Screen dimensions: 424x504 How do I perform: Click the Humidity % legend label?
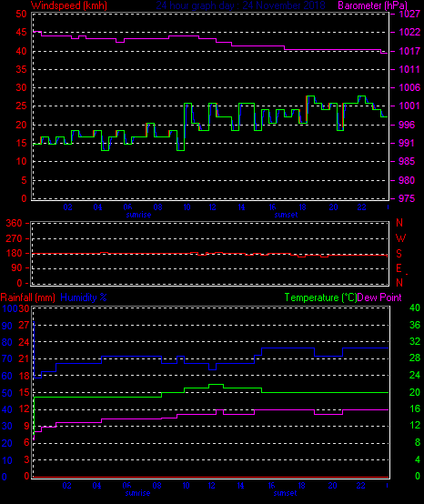84,297
